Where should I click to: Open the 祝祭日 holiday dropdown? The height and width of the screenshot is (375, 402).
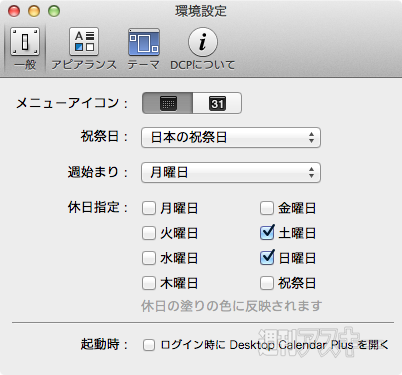231,137
